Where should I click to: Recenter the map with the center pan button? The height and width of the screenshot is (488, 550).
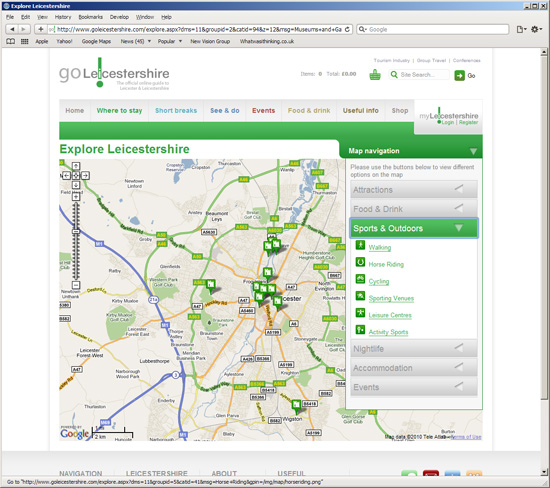click(x=76, y=175)
